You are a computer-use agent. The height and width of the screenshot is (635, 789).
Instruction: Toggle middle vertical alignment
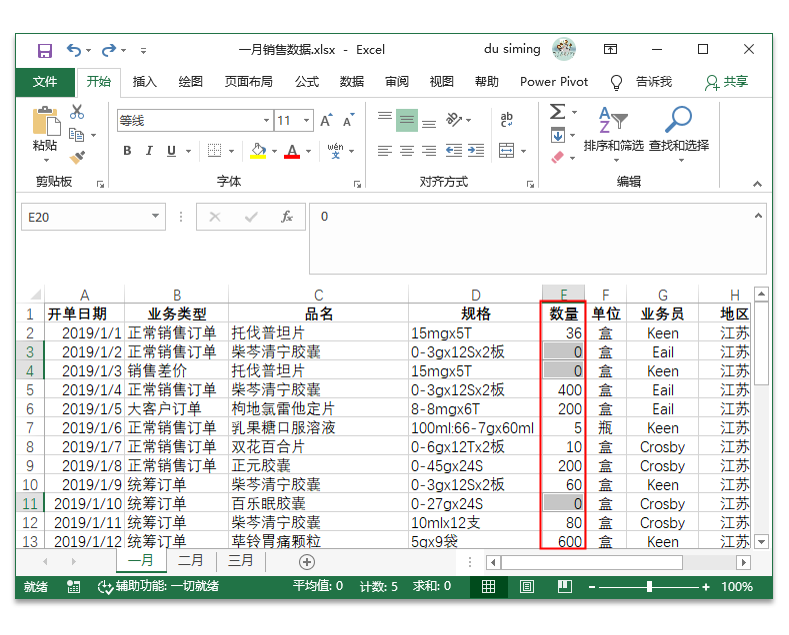coord(407,120)
